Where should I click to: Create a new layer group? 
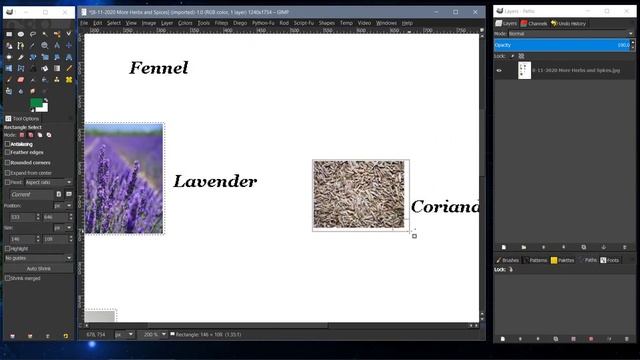(x=524, y=247)
